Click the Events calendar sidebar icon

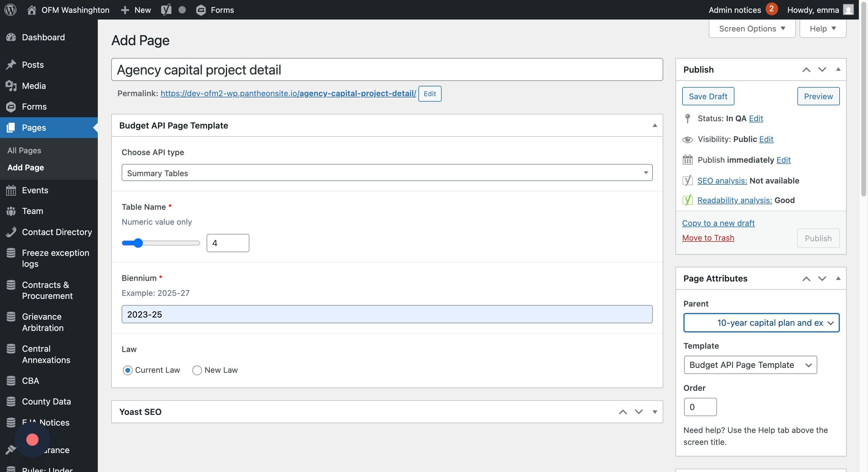(x=11, y=191)
